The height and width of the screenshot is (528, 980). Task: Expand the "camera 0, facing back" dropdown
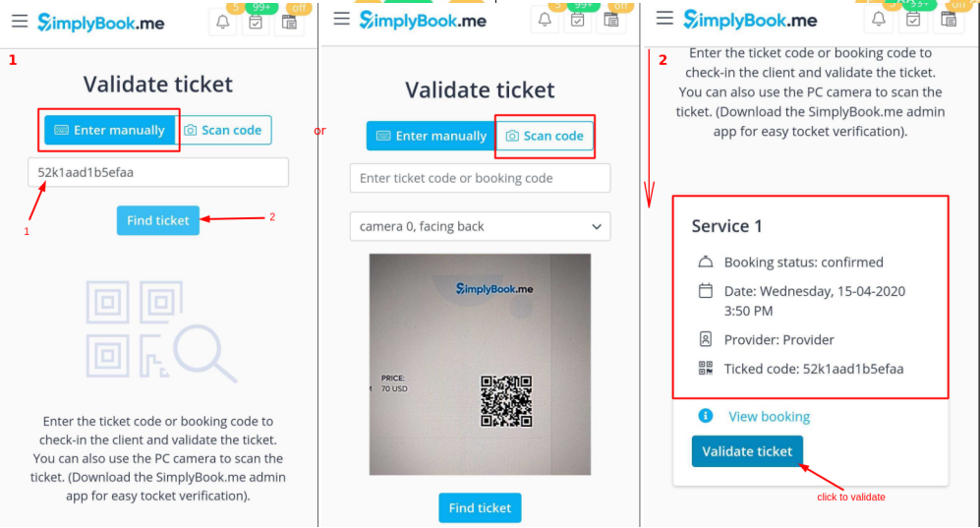(480, 226)
